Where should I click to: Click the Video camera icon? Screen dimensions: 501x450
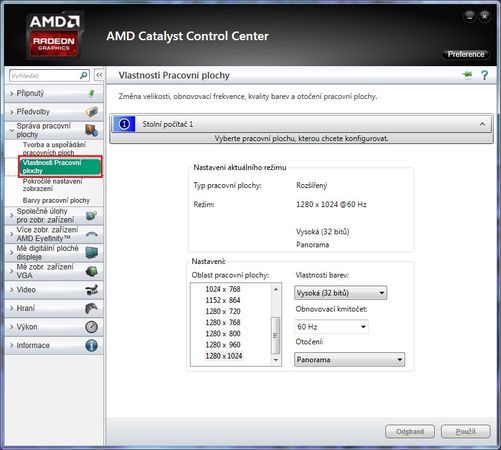tap(92, 290)
